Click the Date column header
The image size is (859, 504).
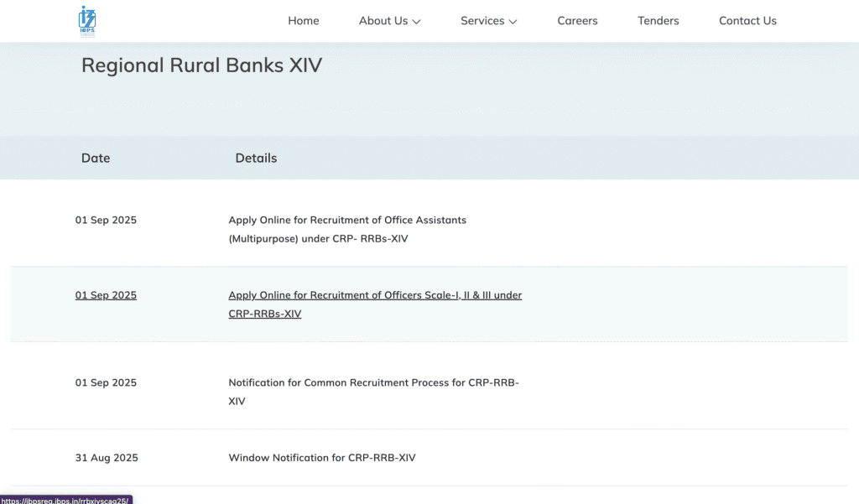(x=96, y=158)
